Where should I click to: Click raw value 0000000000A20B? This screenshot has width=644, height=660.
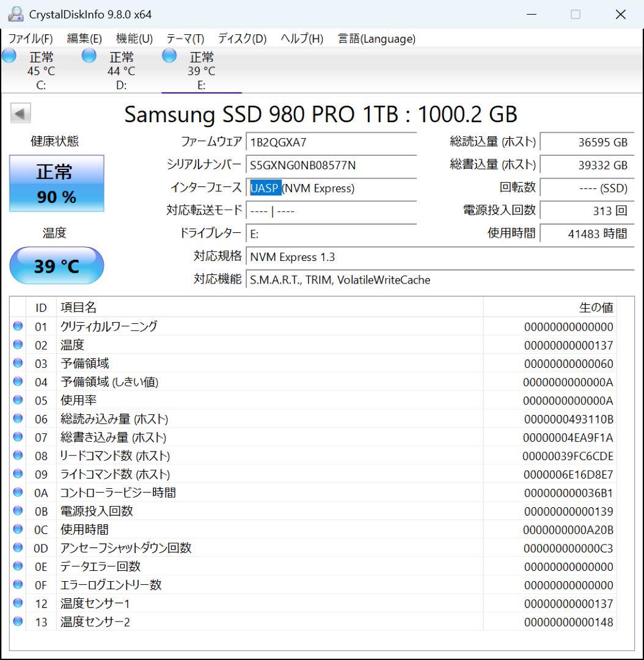tap(568, 530)
